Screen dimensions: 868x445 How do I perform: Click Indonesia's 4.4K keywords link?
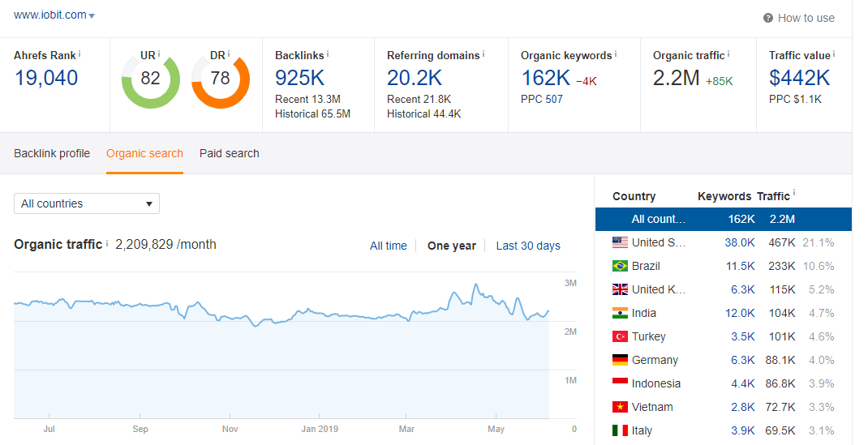tap(743, 383)
